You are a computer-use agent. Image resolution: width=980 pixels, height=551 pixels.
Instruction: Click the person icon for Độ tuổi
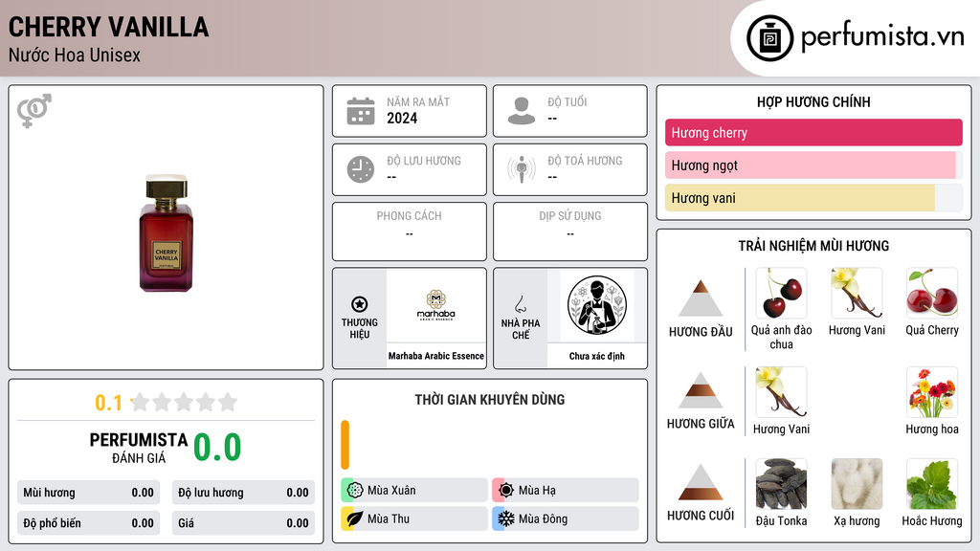[522, 111]
